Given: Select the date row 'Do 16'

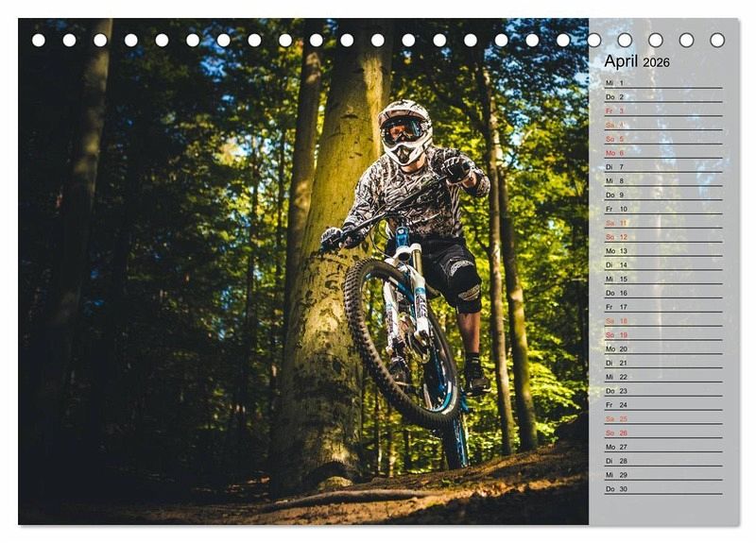Looking at the screenshot, I should 663,293.
